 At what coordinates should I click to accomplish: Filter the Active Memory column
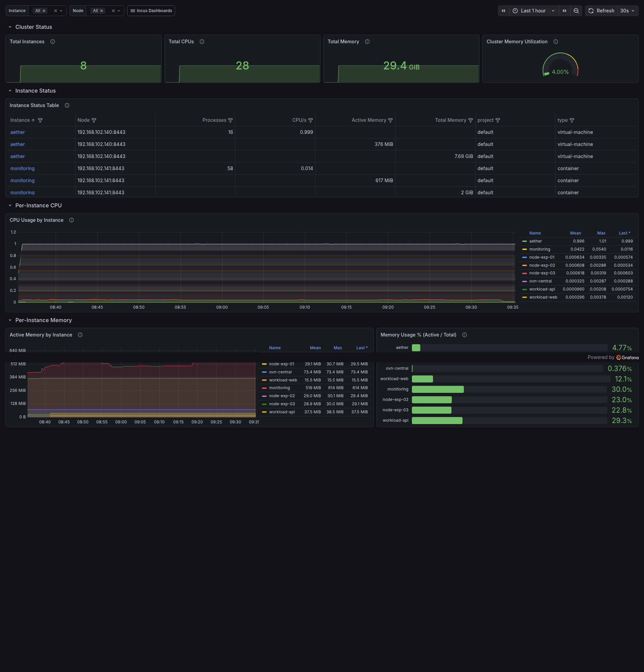390,120
